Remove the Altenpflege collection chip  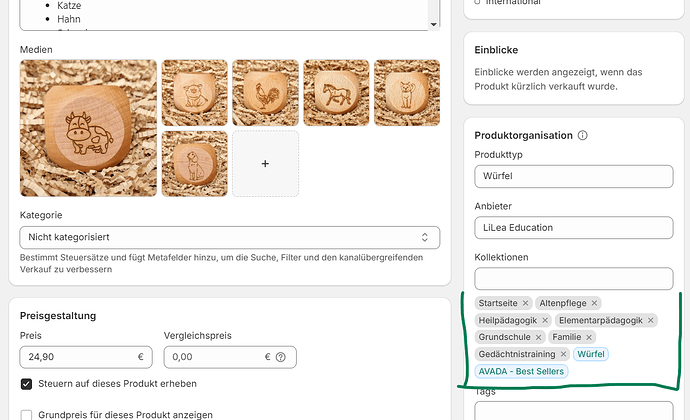(594, 303)
